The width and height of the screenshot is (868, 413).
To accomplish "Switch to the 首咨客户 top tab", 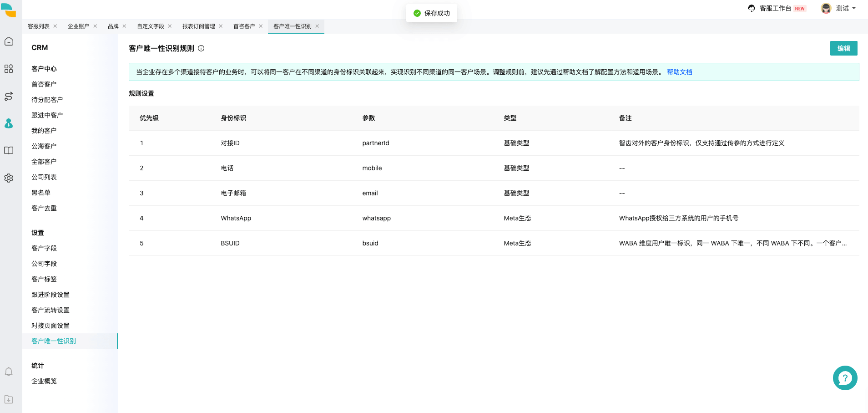I will pos(244,26).
